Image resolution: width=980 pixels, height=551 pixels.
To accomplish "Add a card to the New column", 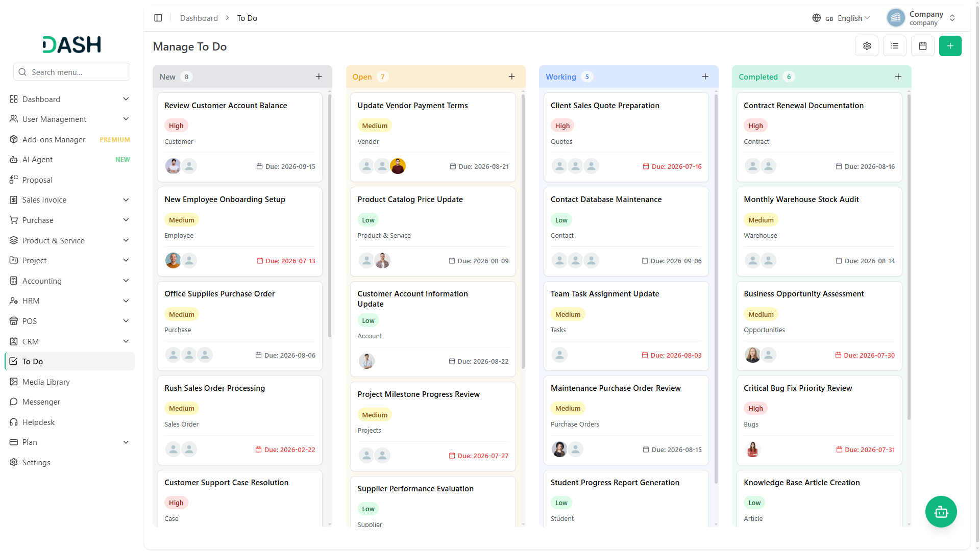I will (319, 77).
